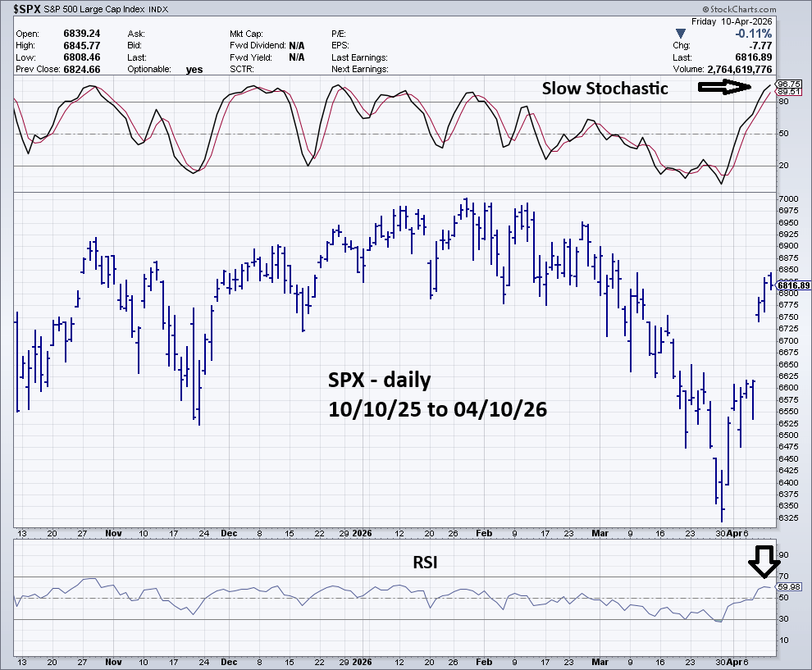Click the Nov month marker below the price chart
Viewport: 812px width, 670px height.
pos(113,533)
